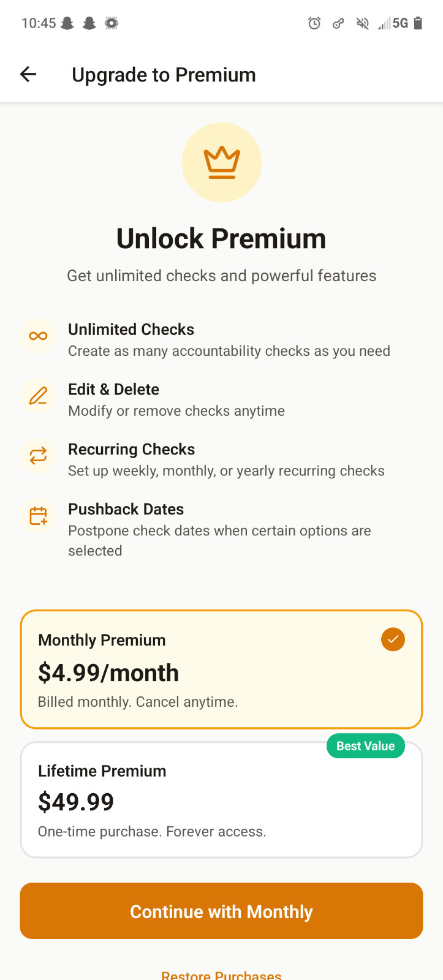
Task: Tap the muted sound status icon
Action: [x=363, y=23]
